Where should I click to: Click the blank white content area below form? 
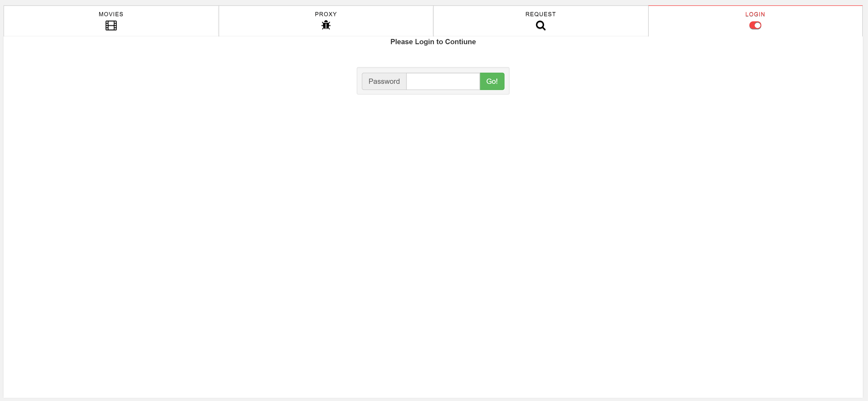click(x=433, y=236)
